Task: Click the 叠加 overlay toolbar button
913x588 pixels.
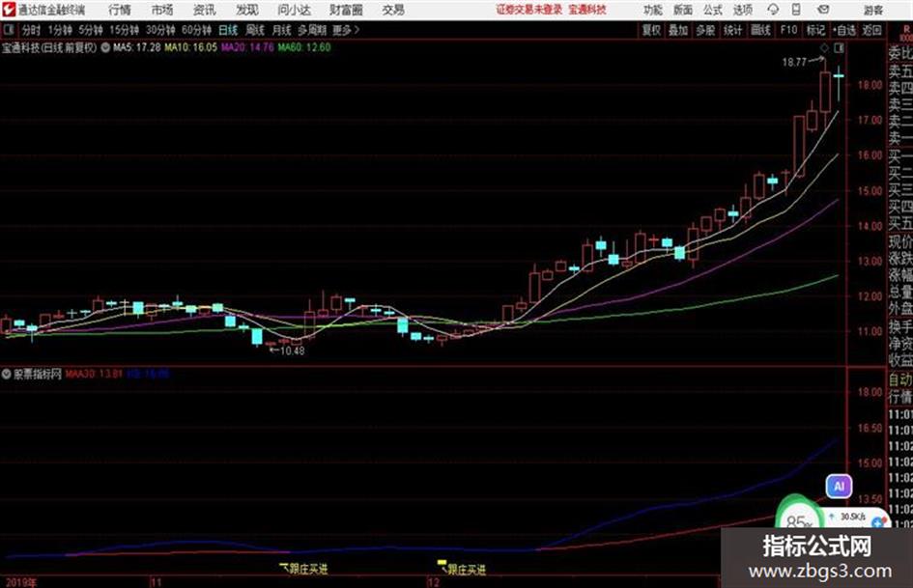Action: point(678,30)
